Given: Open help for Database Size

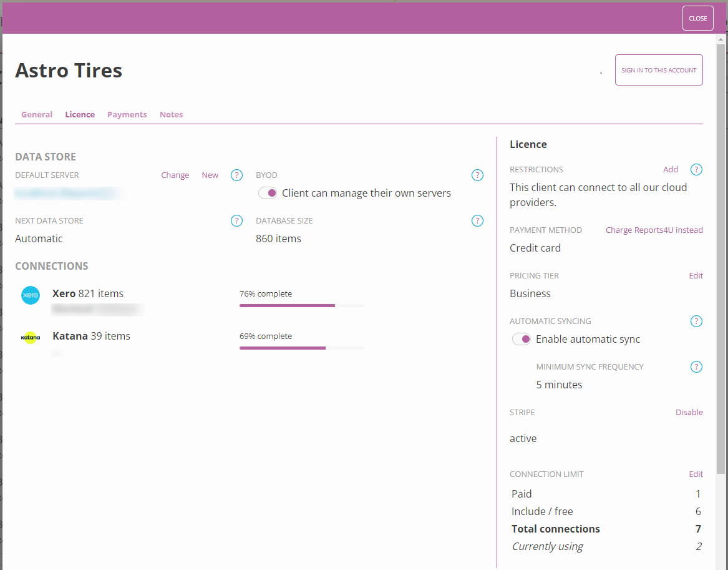Looking at the screenshot, I should [477, 220].
